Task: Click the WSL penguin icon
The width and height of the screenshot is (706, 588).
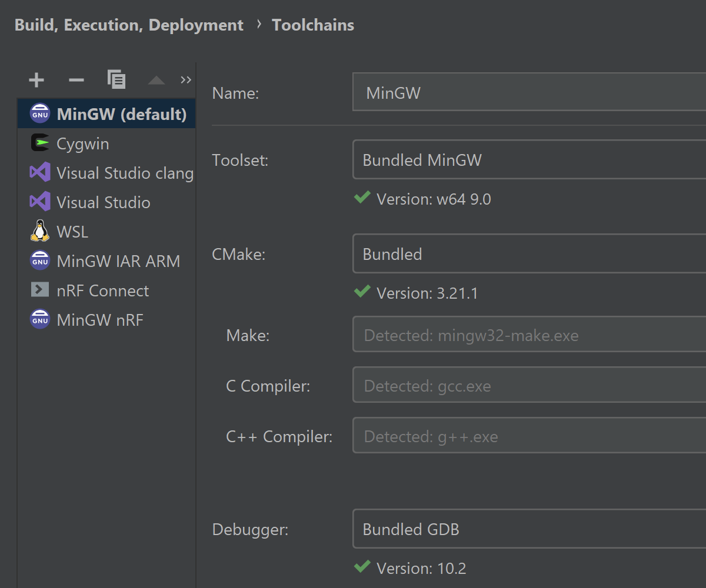Action: tap(40, 230)
